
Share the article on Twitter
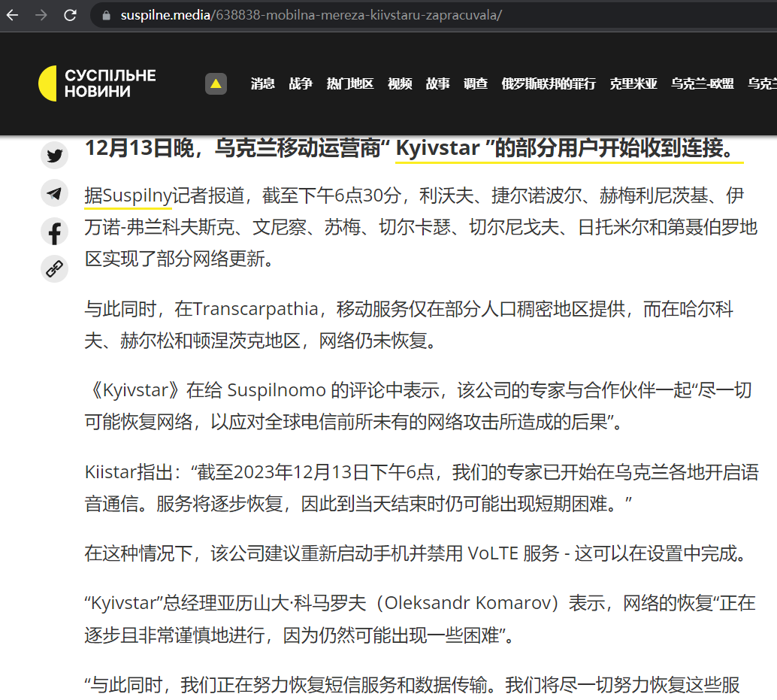click(55, 155)
